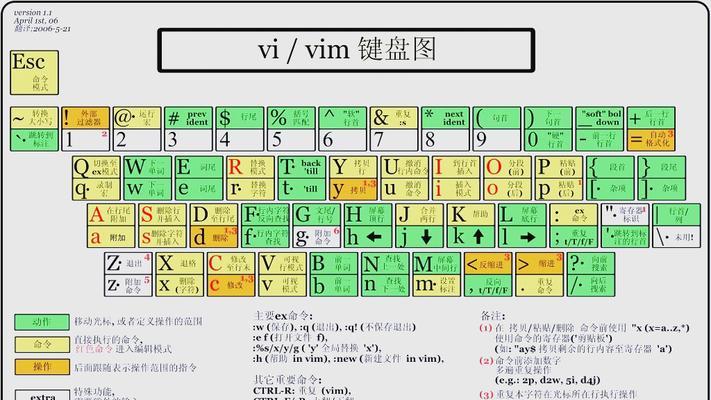The image size is (711, 400).
Task: Select the \ backslash key cell
Action: [x=677, y=236]
